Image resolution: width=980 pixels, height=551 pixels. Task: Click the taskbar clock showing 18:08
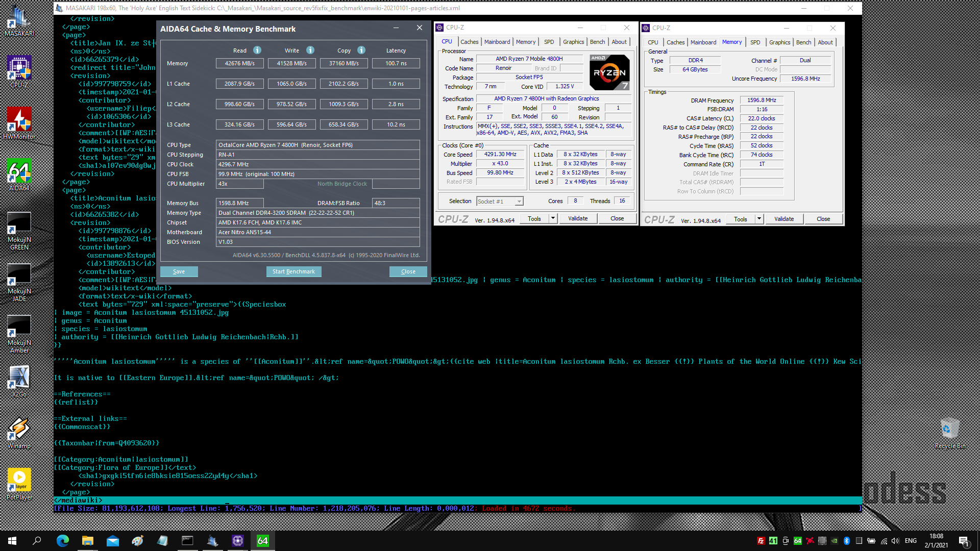click(937, 536)
